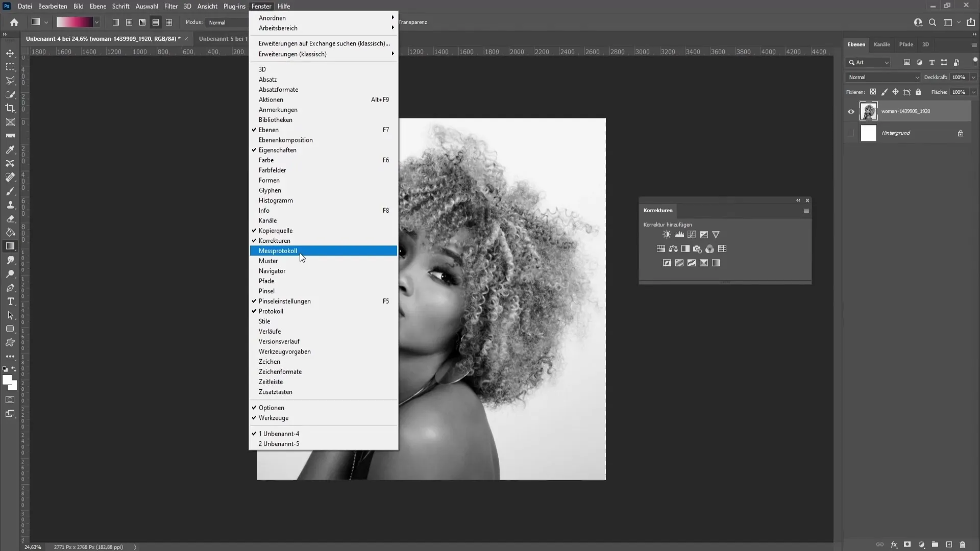The image size is (980, 551).
Task: Open the Fenster menu
Action: (x=262, y=6)
